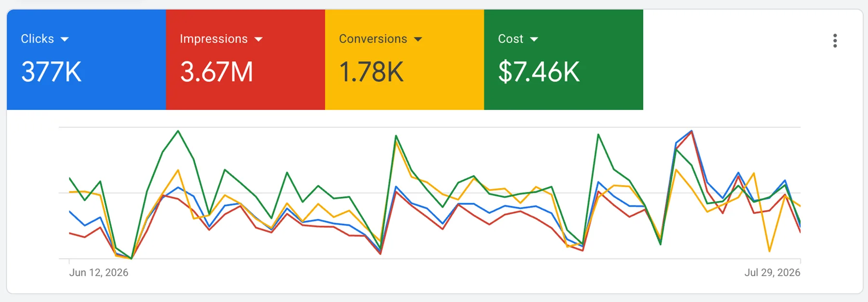868x302 pixels.
Task: Click the Conversions metric label
Action: point(373,39)
